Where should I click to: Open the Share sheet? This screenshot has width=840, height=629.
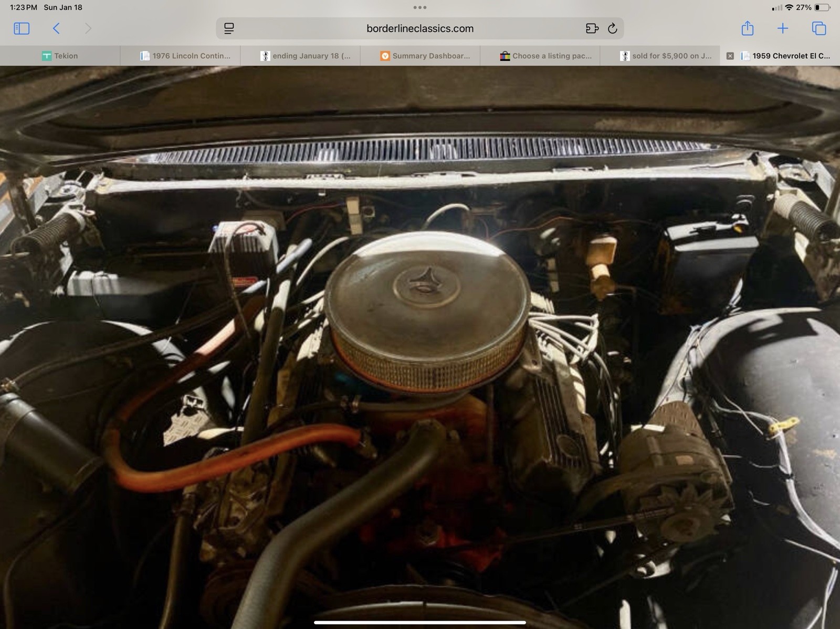(747, 28)
